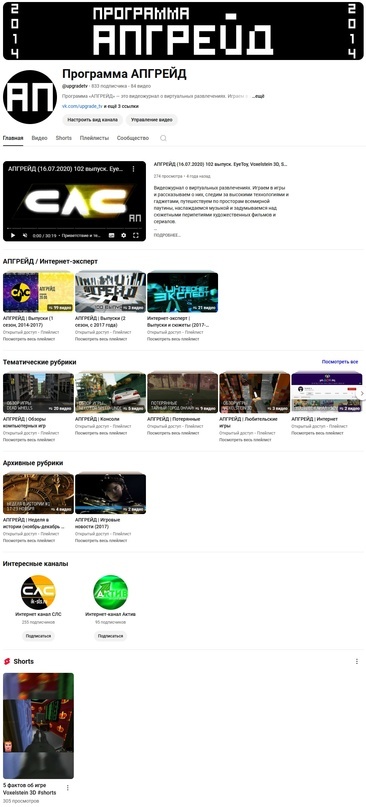Screen dimensions: 366x807
Task: Click the red Shorts logo icon
Action: 7,661
